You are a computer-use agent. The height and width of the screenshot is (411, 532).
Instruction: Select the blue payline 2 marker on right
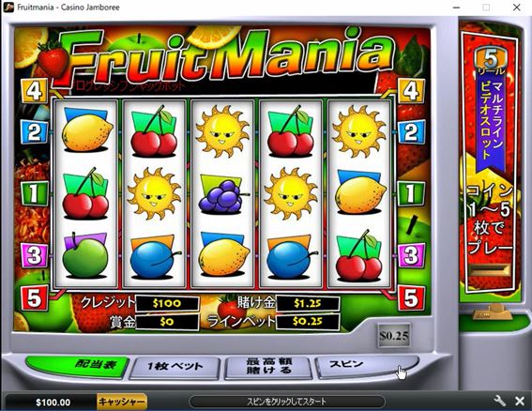pyautogui.click(x=411, y=131)
